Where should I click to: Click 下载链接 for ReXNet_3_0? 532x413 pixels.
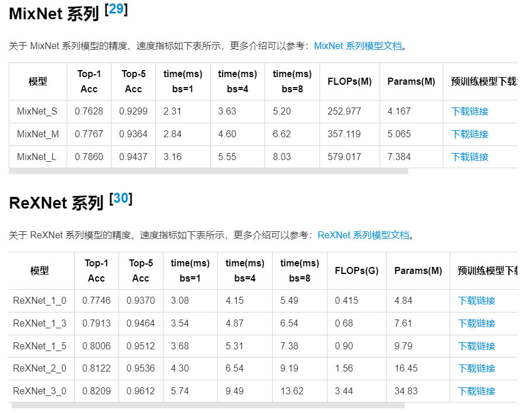coord(477,391)
